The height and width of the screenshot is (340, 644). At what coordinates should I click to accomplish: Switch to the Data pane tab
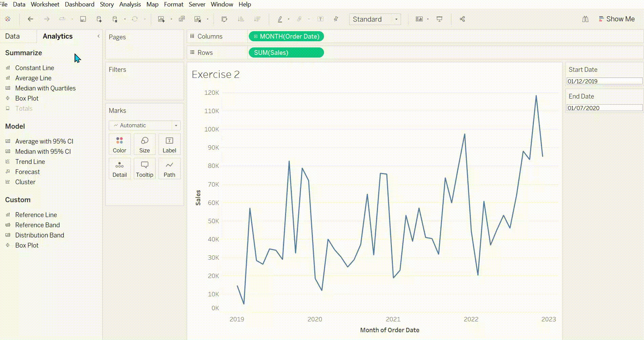coord(13,36)
